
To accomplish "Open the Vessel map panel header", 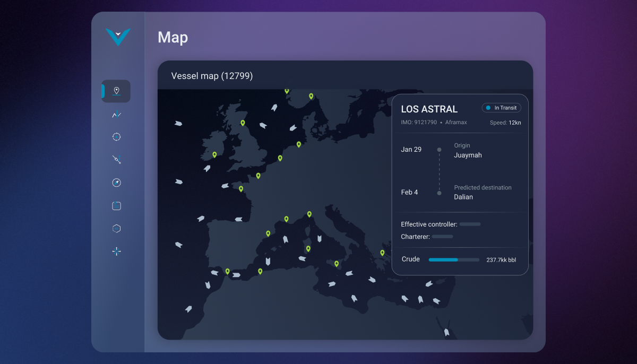I will pos(212,76).
